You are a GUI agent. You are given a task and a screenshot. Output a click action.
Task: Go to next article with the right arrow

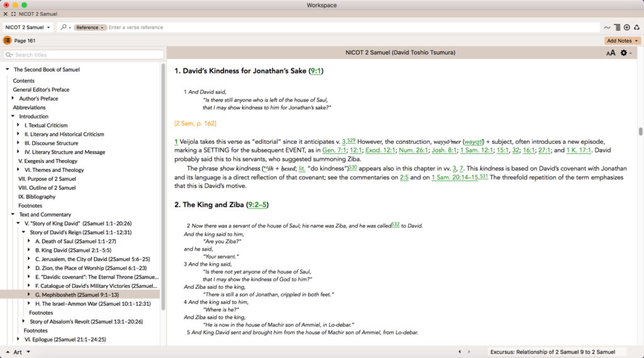(x=469, y=352)
